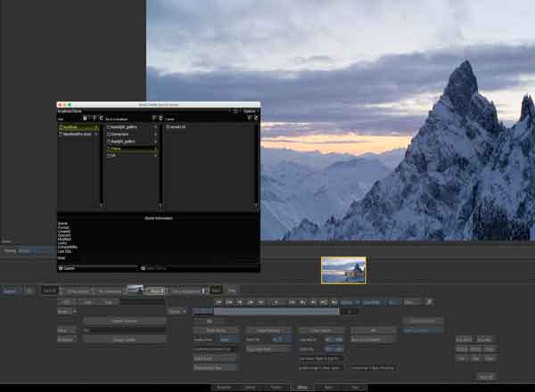Tick the checkbox beside the single right-column entry

pyautogui.click(x=169, y=127)
